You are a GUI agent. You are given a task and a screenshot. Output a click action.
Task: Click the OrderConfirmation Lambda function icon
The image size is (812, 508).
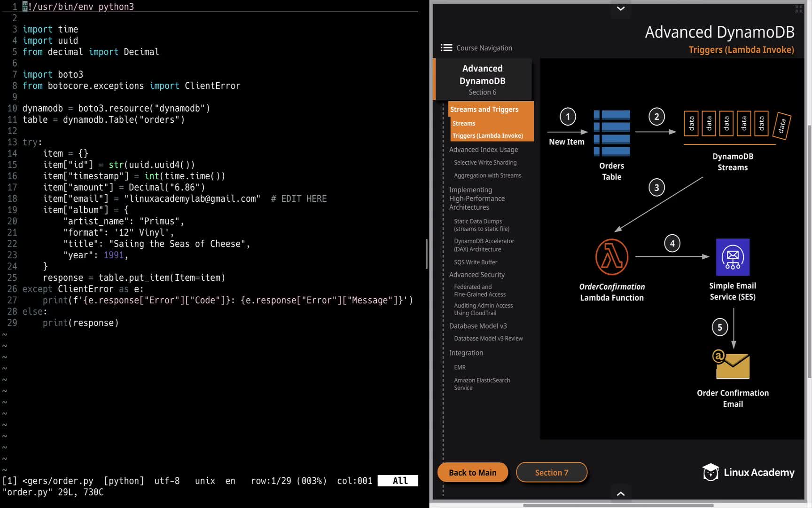point(611,257)
